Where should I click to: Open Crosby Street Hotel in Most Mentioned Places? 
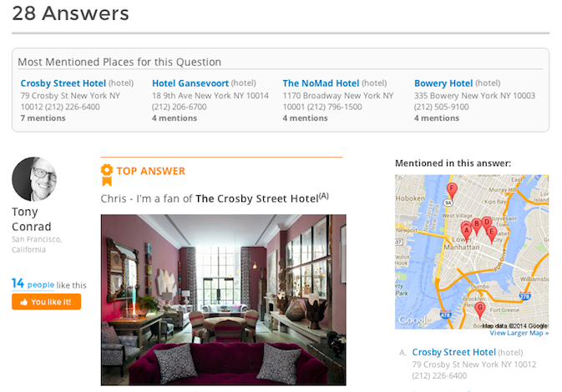(x=63, y=83)
